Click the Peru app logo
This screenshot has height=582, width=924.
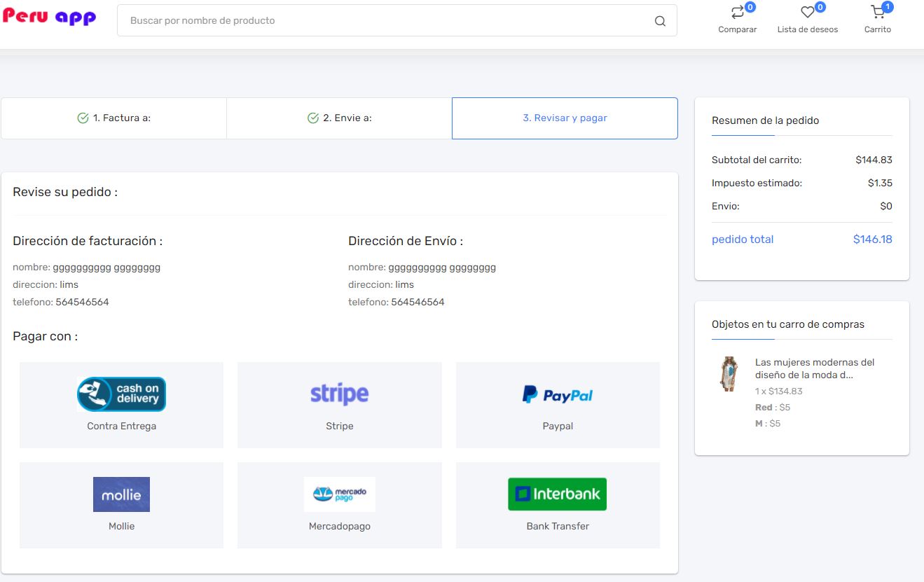[49, 17]
